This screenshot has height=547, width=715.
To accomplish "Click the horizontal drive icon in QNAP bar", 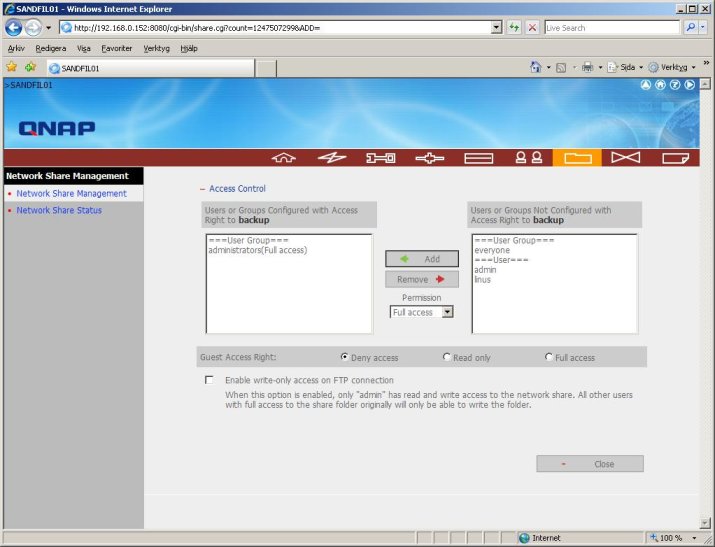I will pyautogui.click(x=479, y=158).
